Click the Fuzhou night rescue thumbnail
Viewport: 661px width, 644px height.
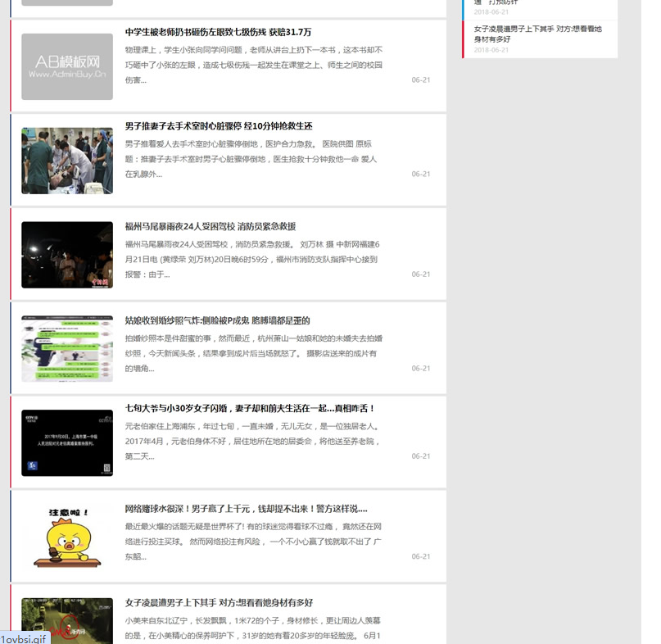coord(67,255)
